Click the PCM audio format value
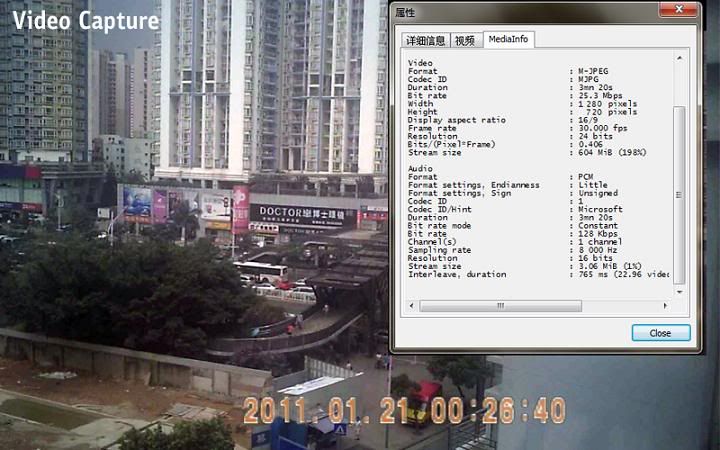Image resolution: width=720 pixels, height=450 pixels. (585, 177)
